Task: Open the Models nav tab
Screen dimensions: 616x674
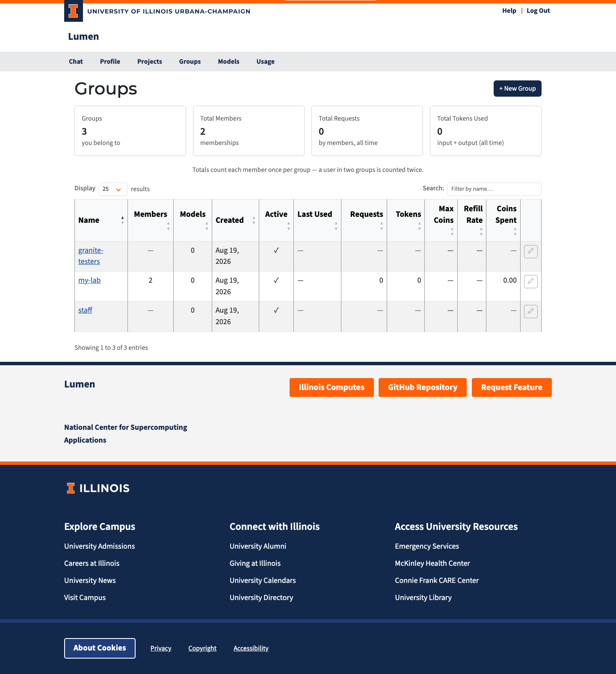Action: [x=228, y=62]
